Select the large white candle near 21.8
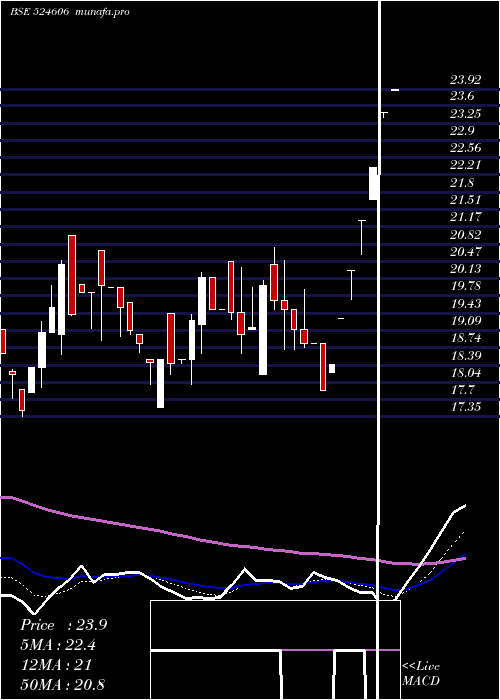This screenshot has height=700, width=500. [374, 183]
